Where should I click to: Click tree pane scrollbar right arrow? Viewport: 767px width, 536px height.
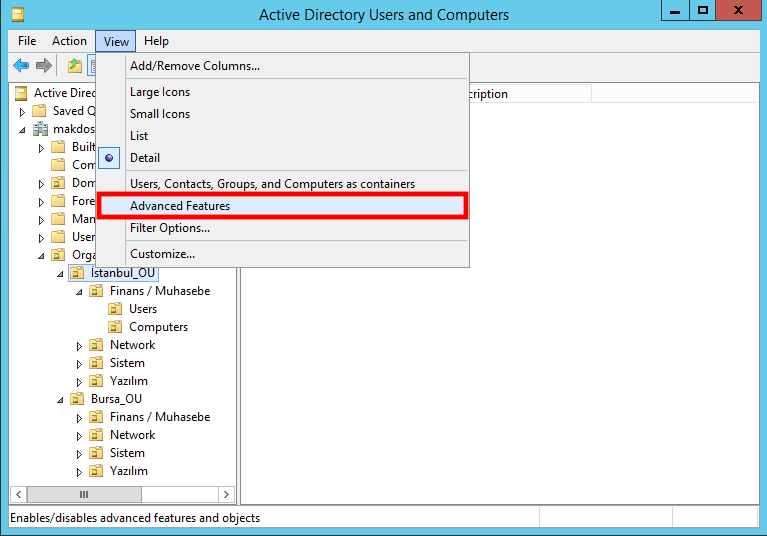coord(226,494)
